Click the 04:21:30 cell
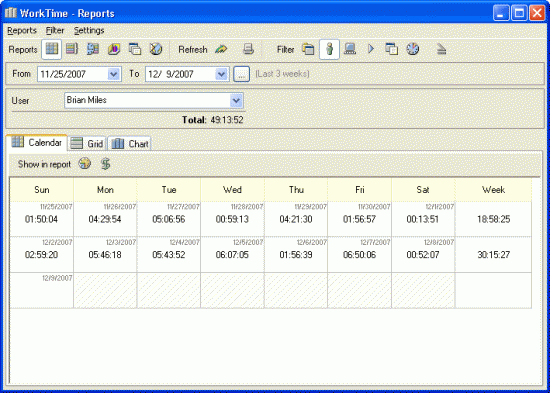The width and height of the screenshot is (550, 393). click(296, 219)
